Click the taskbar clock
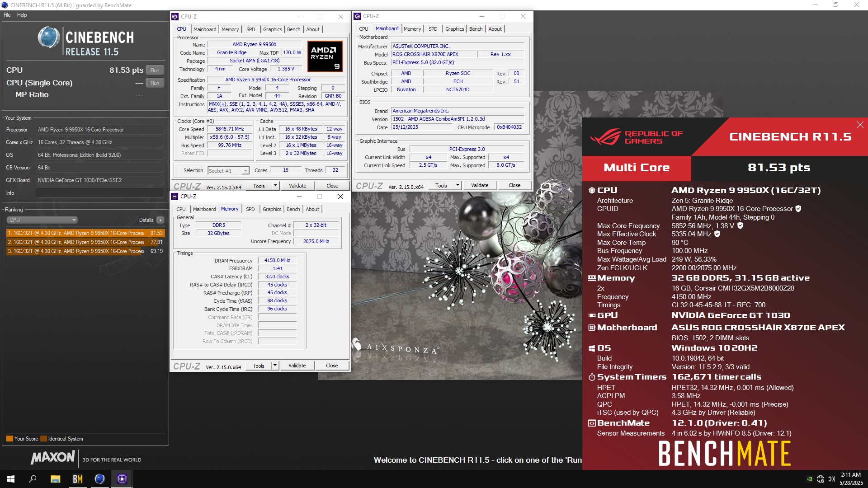This screenshot has width=868, height=488. click(x=851, y=479)
